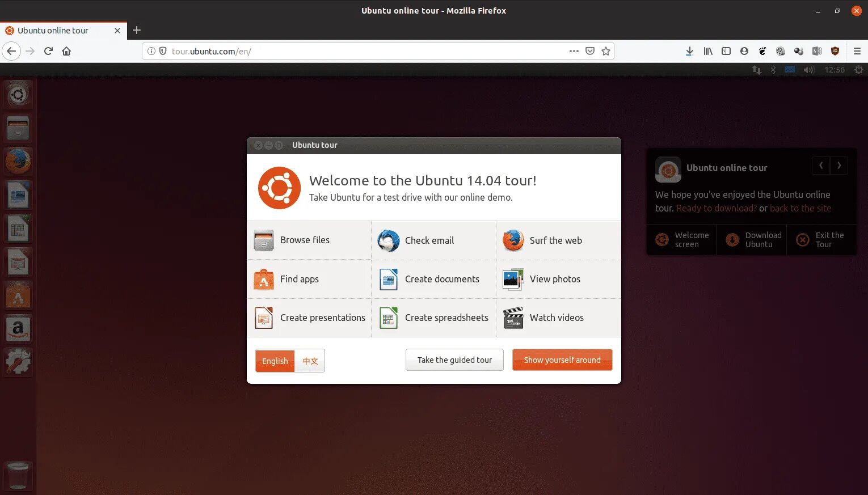Screen dimensions: 868x495
Task: Show site information for tour.ubuntu.com
Action: coord(151,51)
